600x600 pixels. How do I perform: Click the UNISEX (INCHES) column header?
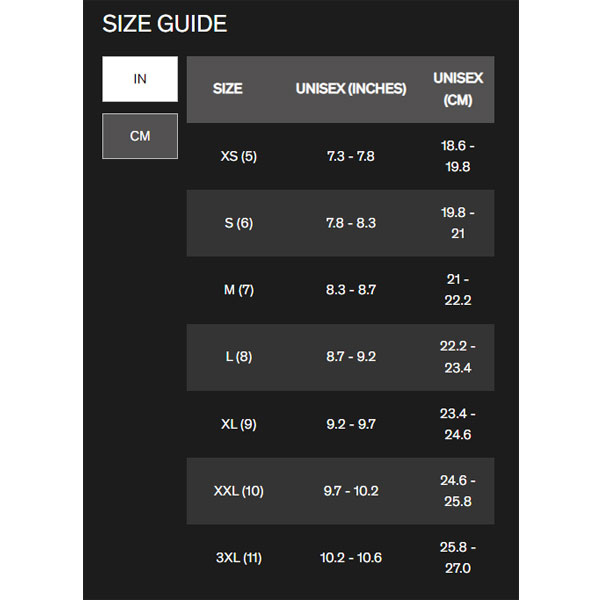click(x=351, y=89)
